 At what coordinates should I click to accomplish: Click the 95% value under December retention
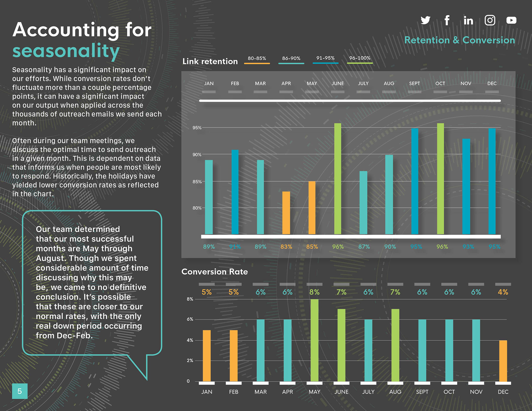(x=494, y=247)
